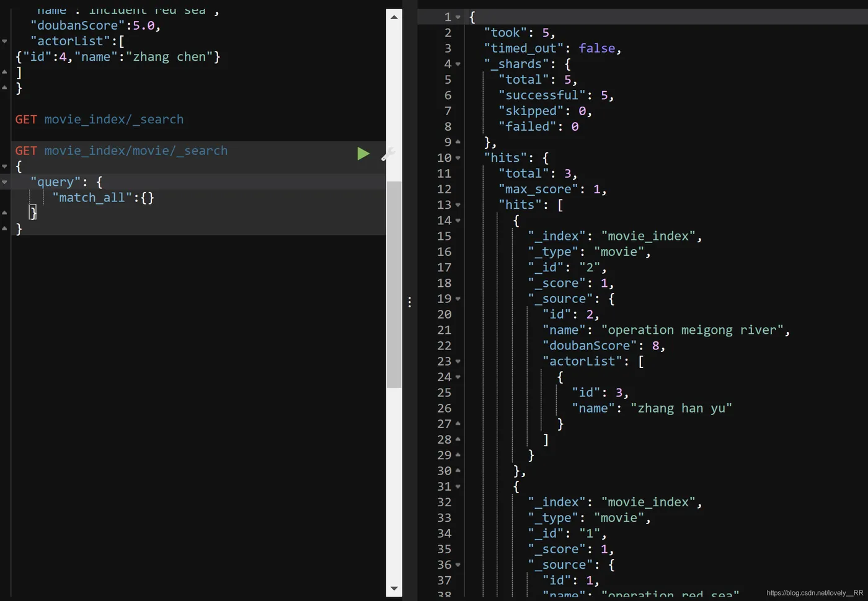Click the "skipped": 0 response line
The width and height of the screenshot is (868, 601).
tap(545, 111)
